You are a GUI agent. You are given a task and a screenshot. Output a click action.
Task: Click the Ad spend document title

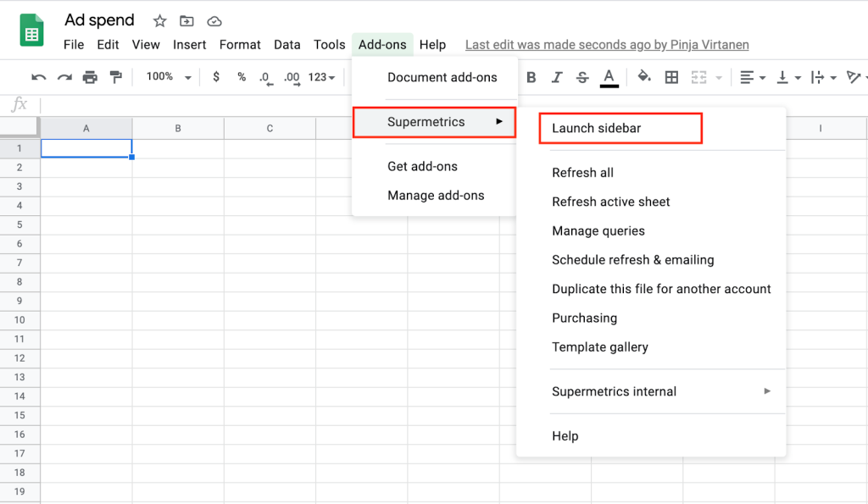tap(100, 20)
